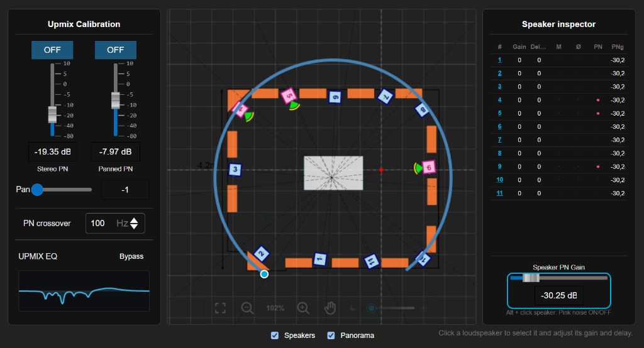Uncheck the Speakers checkbox
The height and width of the screenshot is (348, 644).
[x=275, y=335]
